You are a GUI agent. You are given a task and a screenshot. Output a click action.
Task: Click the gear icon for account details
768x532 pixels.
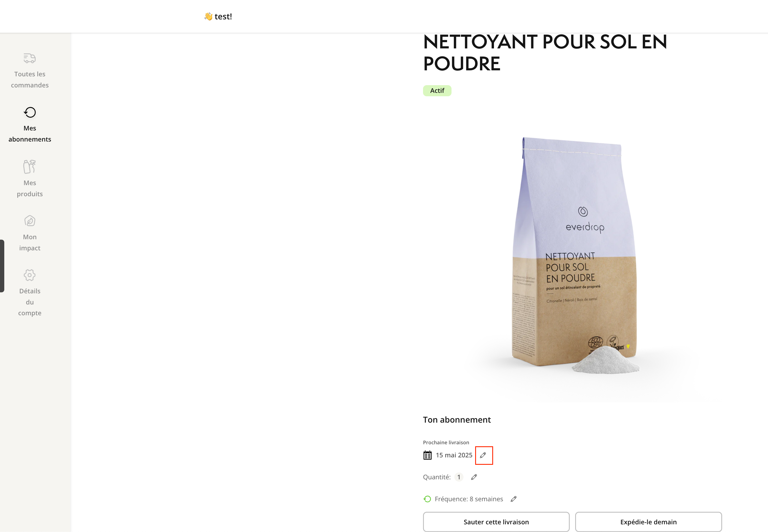coord(30,275)
